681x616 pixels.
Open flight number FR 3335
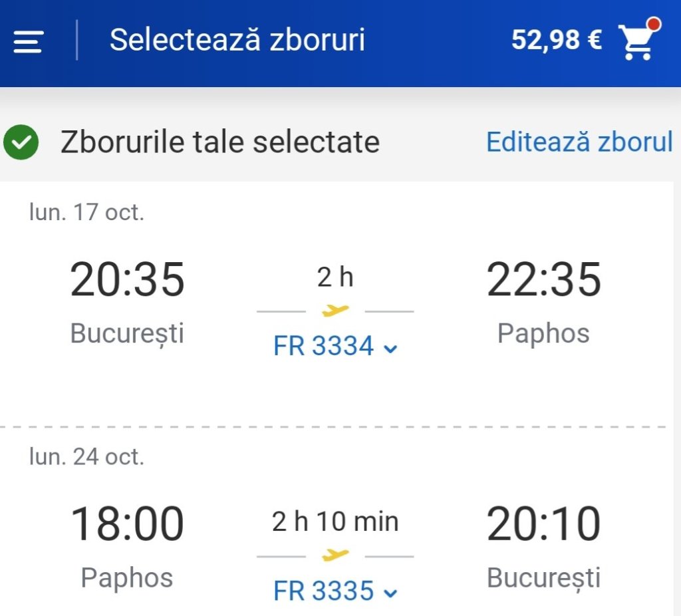pos(324,591)
